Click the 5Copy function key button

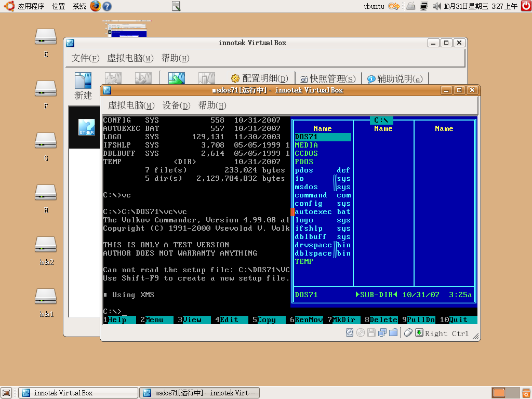[269, 320]
